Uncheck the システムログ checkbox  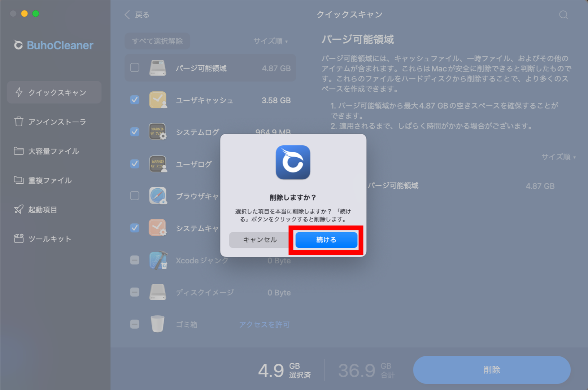135,132
